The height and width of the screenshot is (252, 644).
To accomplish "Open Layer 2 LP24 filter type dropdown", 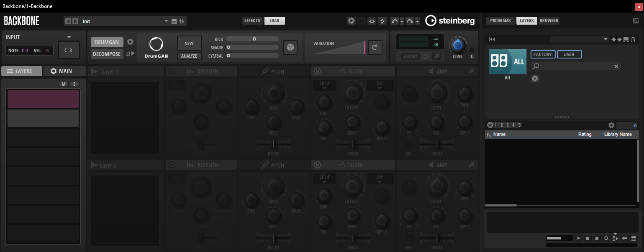I will tap(324, 179).
